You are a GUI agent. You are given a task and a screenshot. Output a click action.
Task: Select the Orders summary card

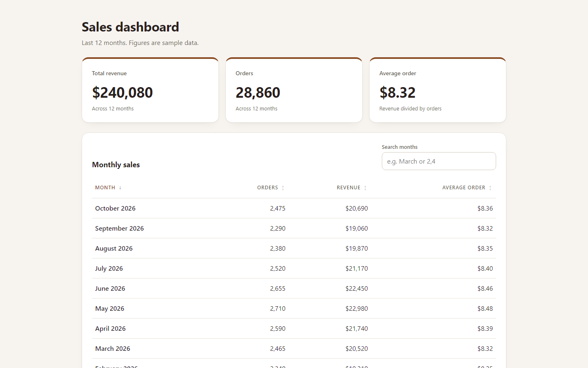pyautogui.click(x=294, y=90)
